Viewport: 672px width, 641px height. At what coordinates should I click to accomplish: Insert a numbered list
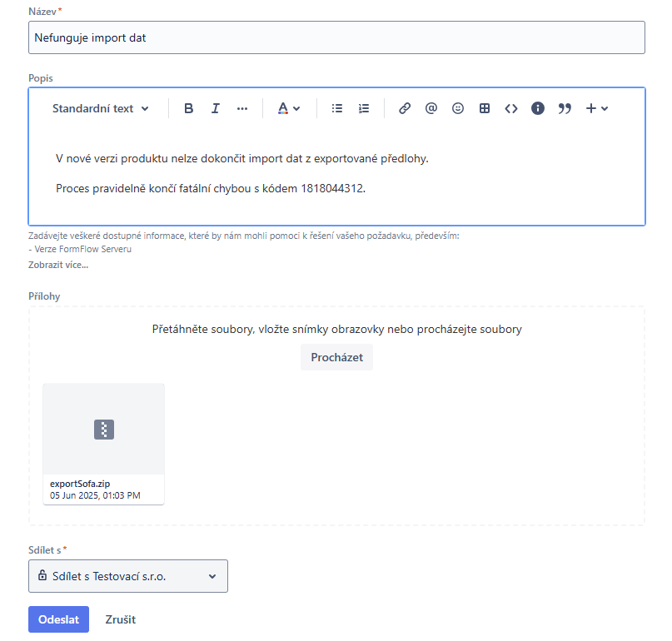pos(364,108)
